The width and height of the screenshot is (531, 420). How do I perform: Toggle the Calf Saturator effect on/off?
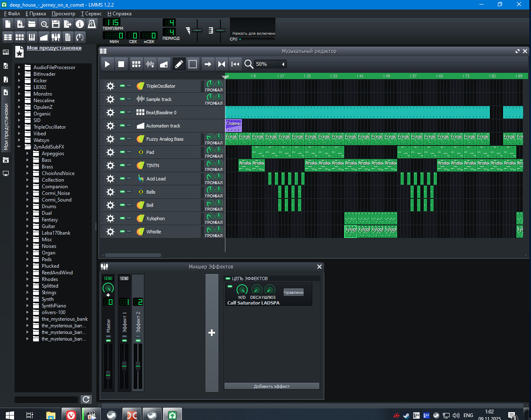[x=230, y=286]
